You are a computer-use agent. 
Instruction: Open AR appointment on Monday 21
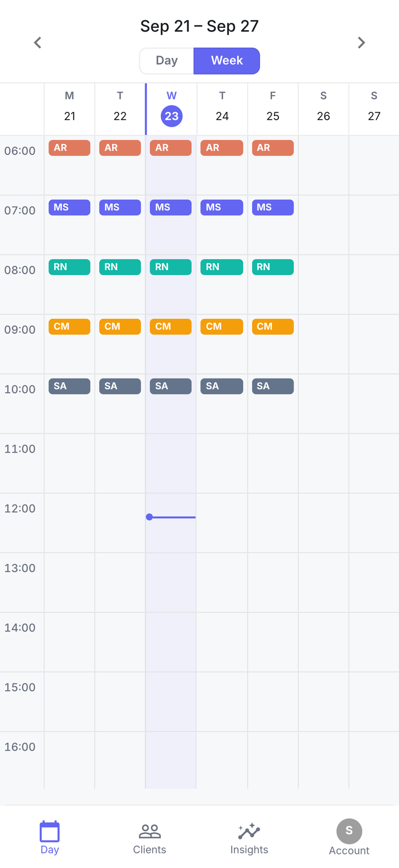click(x=69, y=148)
